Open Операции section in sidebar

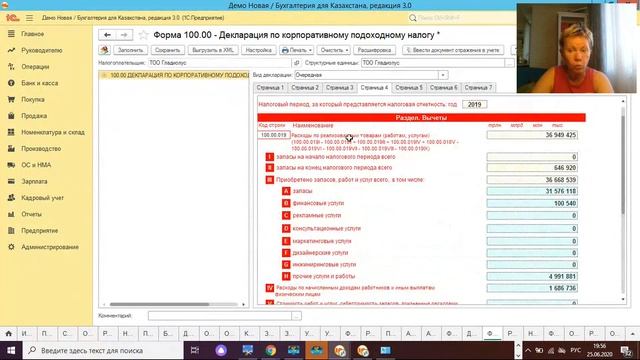tap(35, 67)
